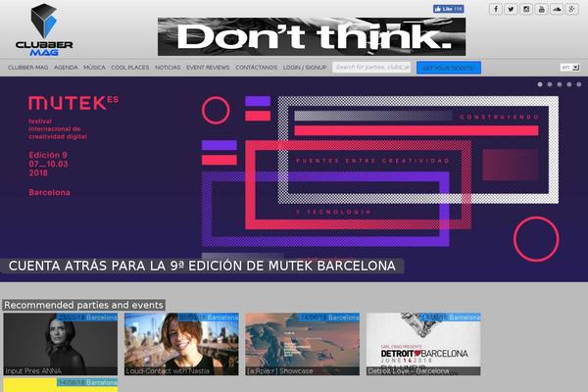
Task: Select the first slider dot
Action: (x=540, y=84)
